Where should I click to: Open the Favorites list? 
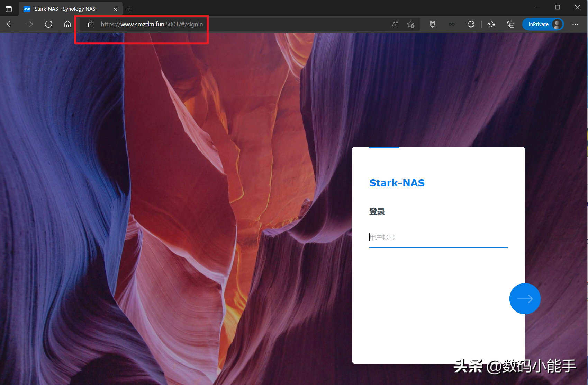[x=492, y=24]
